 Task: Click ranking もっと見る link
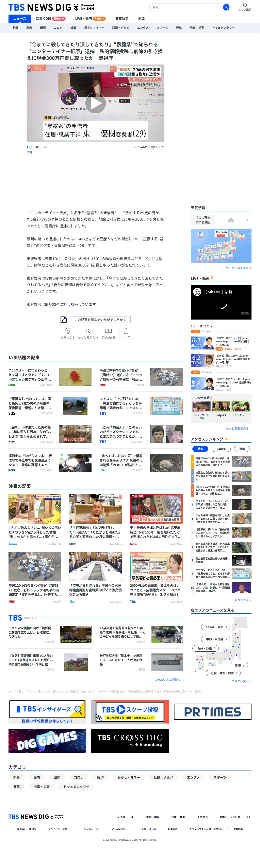(x=243, y=599)
